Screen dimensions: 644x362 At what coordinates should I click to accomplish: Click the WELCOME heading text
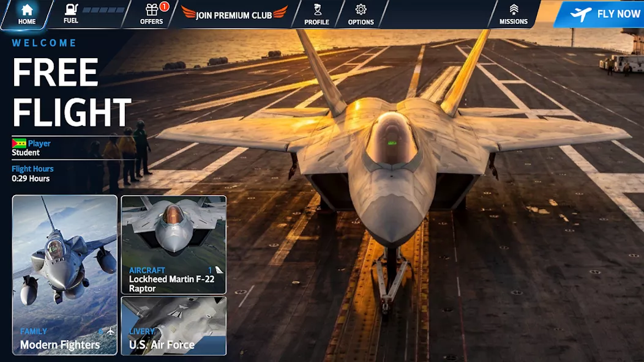[x=44, y=43]
